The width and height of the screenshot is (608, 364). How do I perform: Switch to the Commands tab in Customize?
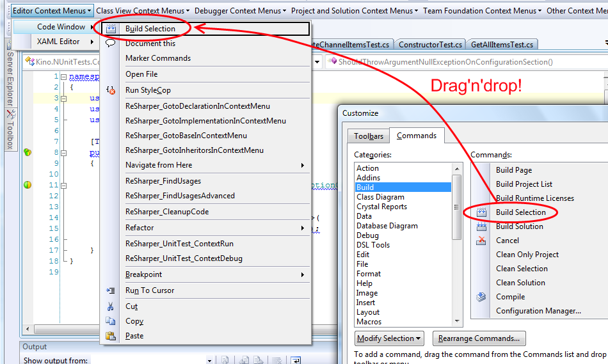tap(417, 135)
